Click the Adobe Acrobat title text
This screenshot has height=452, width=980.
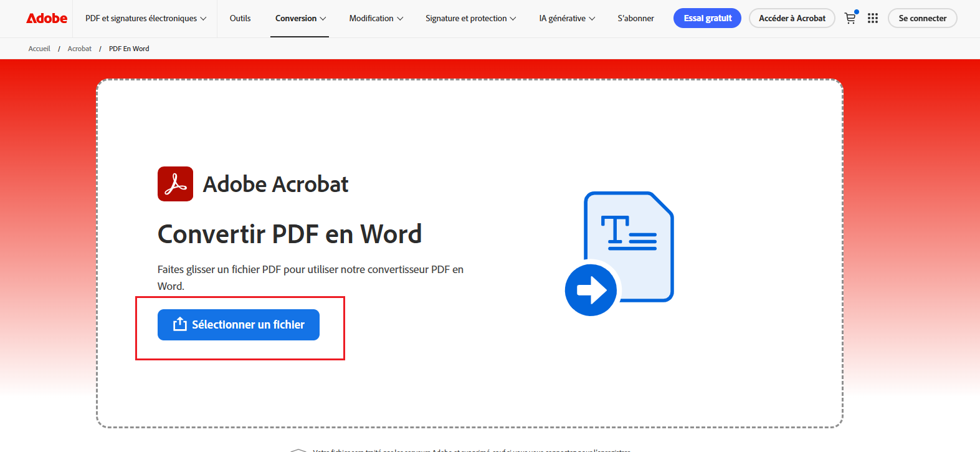275,184
